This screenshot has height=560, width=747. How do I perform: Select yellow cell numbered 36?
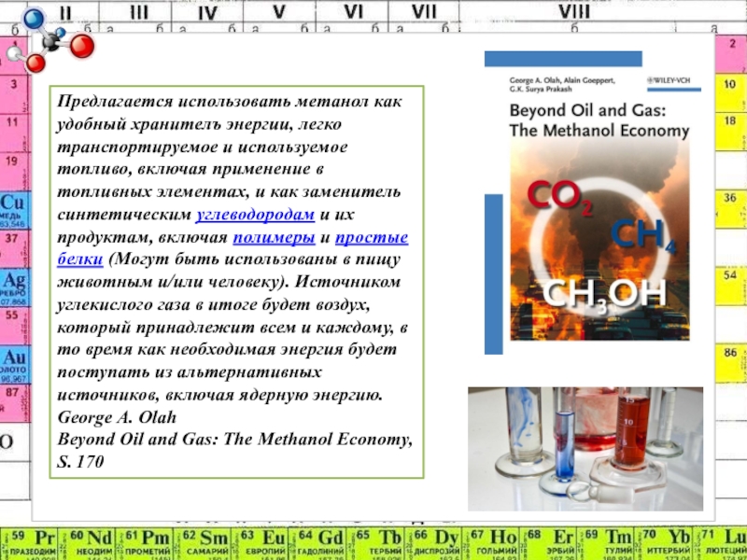pos(731,209)
